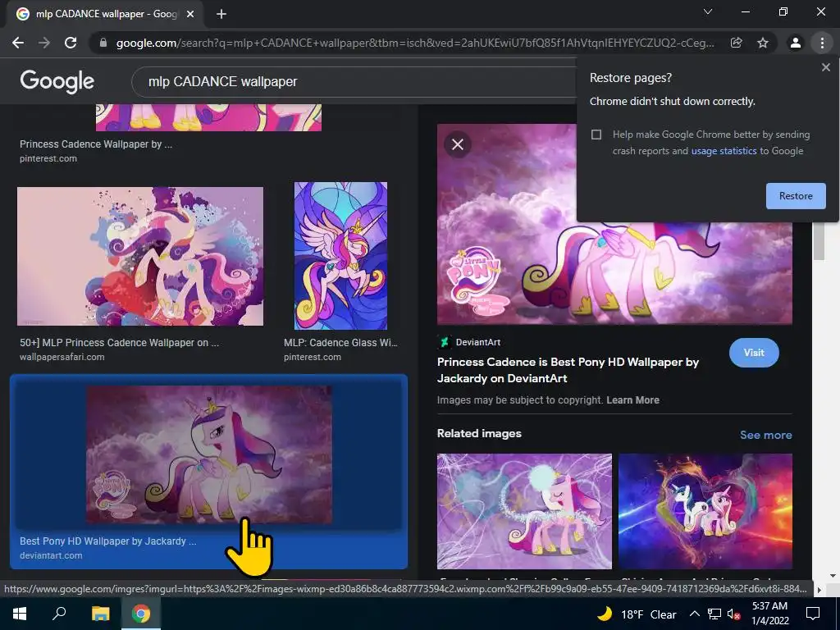The height and width of the screenshot is (630, 840).
Task: Open the Windows Start menu
Action: click(20, 614)
